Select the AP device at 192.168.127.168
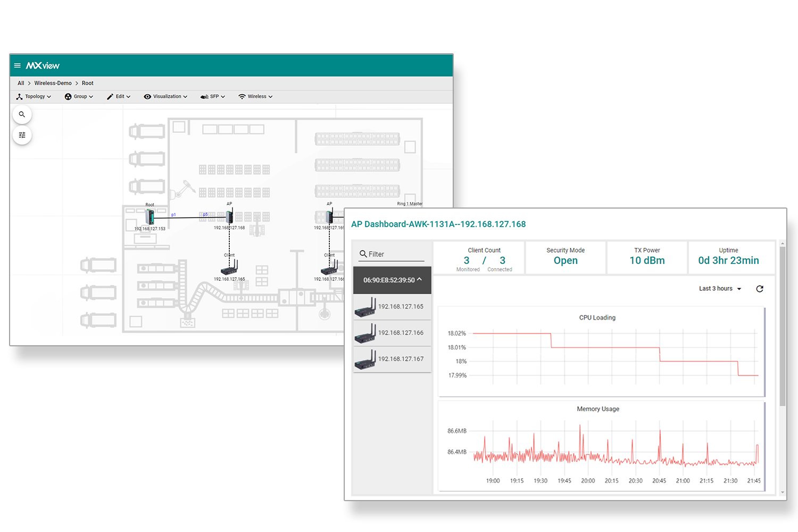The width and height of the screenshot is (798, 532). (229, 216)
